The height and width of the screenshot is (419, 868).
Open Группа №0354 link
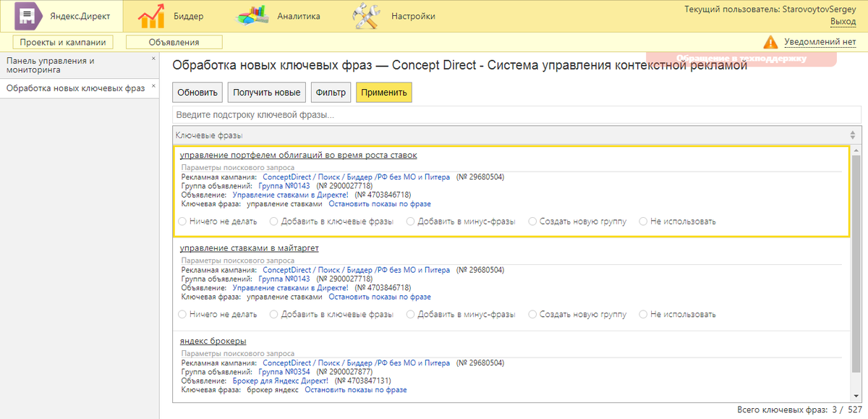284,372
